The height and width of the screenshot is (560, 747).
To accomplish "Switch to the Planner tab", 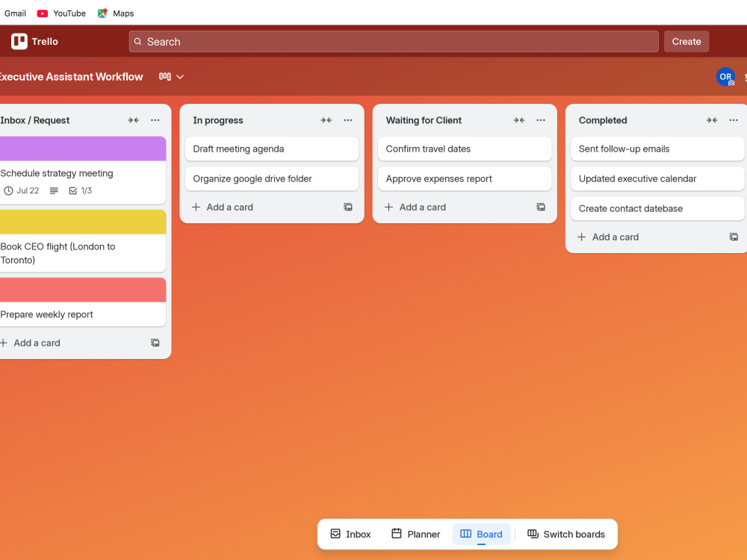I will pyautogui.click(x=415, y=535).
